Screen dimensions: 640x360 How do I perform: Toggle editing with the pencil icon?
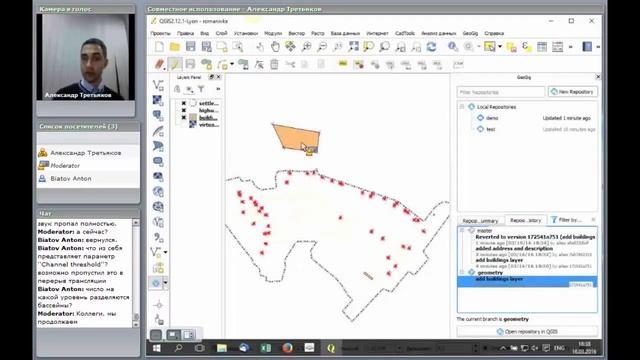click(175, 64)
